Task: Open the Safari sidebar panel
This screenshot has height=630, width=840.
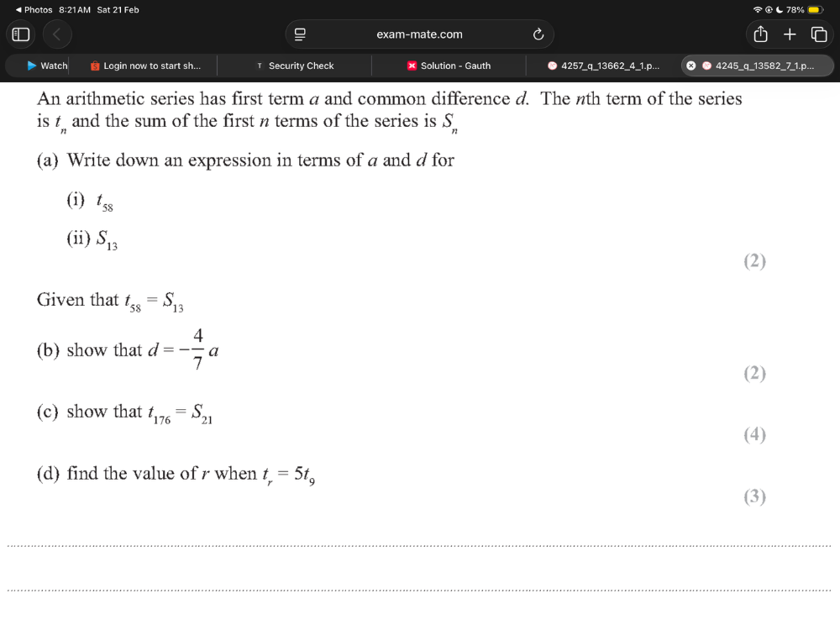Action: 18,34
